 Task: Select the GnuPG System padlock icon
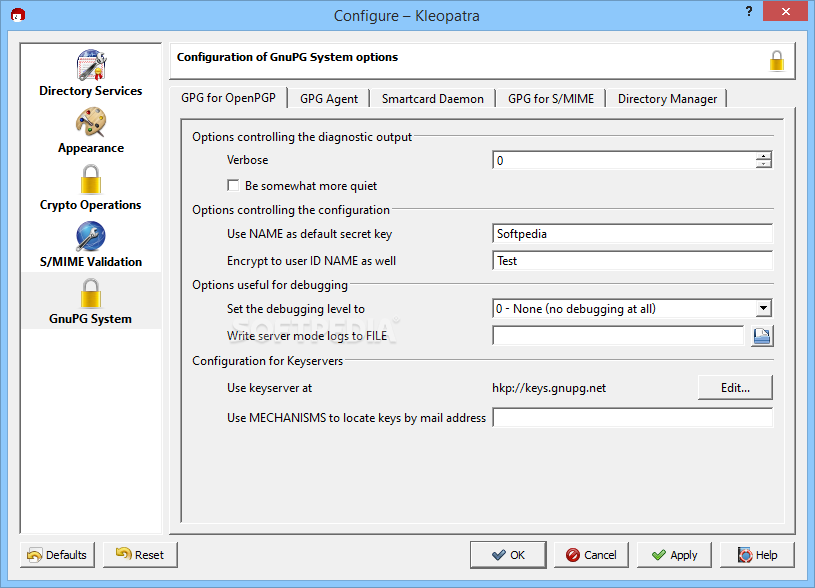point(91,293)
